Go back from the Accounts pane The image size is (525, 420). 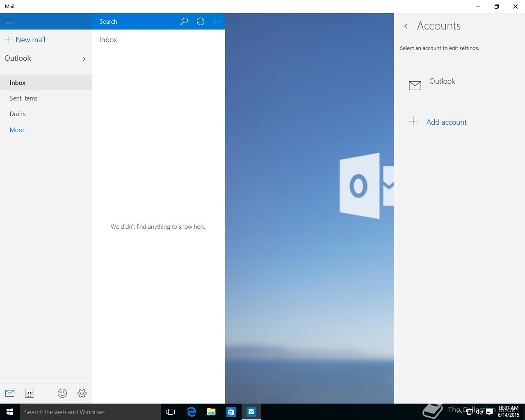coord(406,26)
